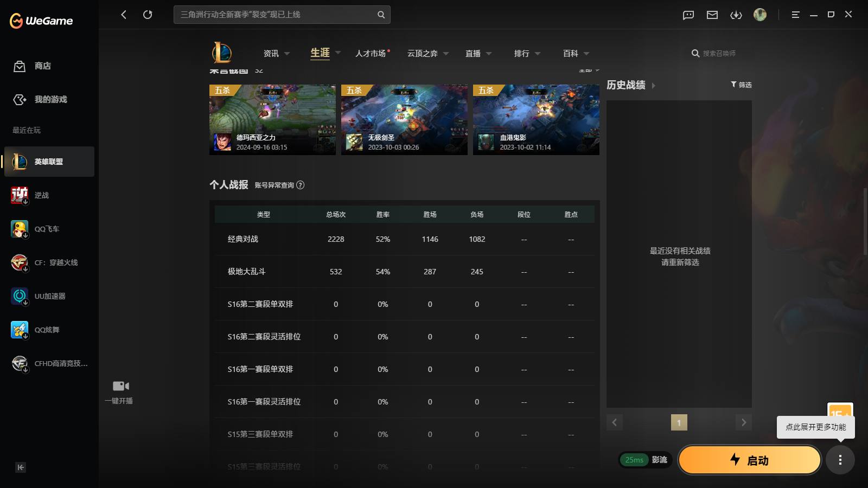The height and width of the screenshot is (488, 868).
Task: Open the mail envelope icon
Action: pos(712,15)
